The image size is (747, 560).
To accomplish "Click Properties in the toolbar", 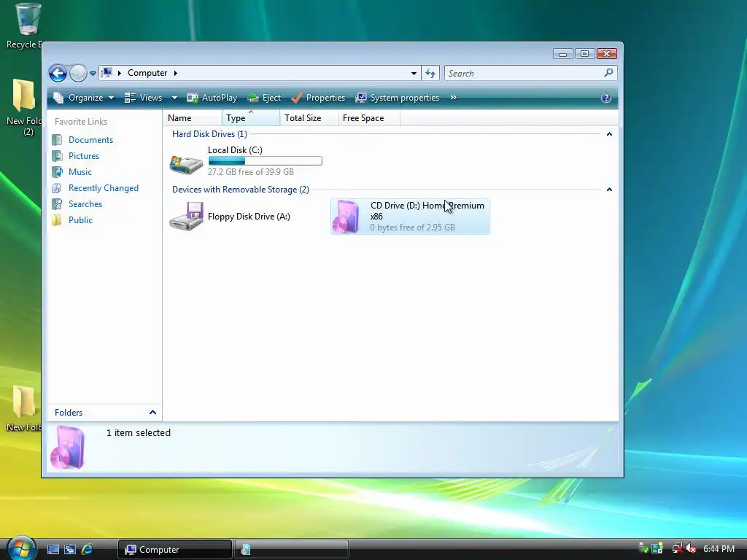I will tap(318, 98).
